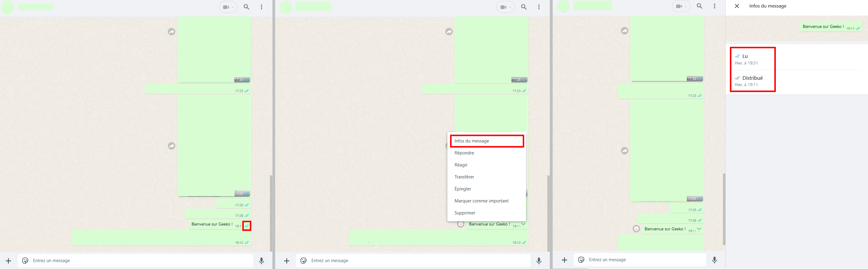
Task: Open search in the left chat window
Action: tap(246, 7)
